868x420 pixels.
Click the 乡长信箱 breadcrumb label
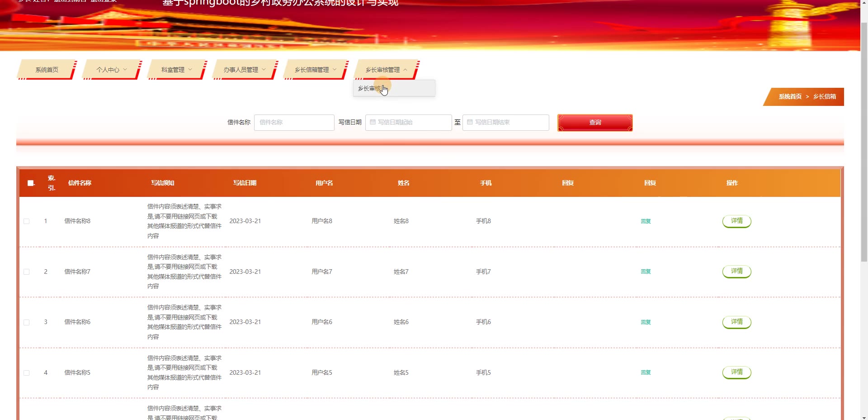click(825, 96)
